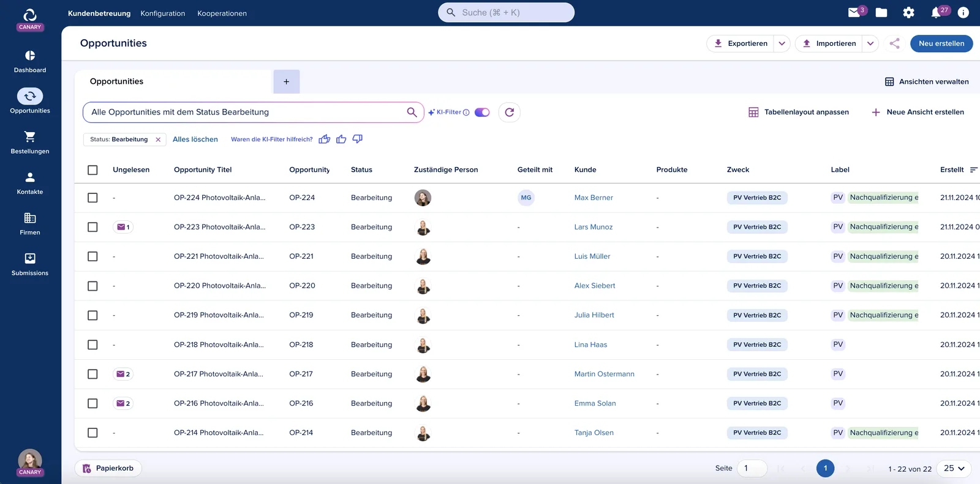Open Bestellungen shopping cart icon
Image resolution: width=980 pixels, height=484 pixels.
pos(30,136)
